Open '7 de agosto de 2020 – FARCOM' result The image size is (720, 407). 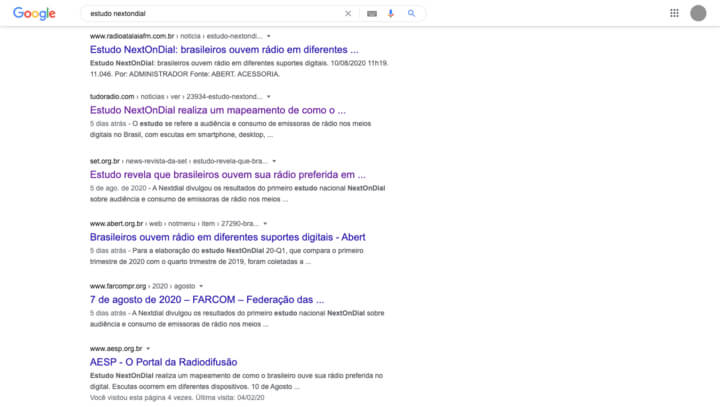[x=207, y=300]
